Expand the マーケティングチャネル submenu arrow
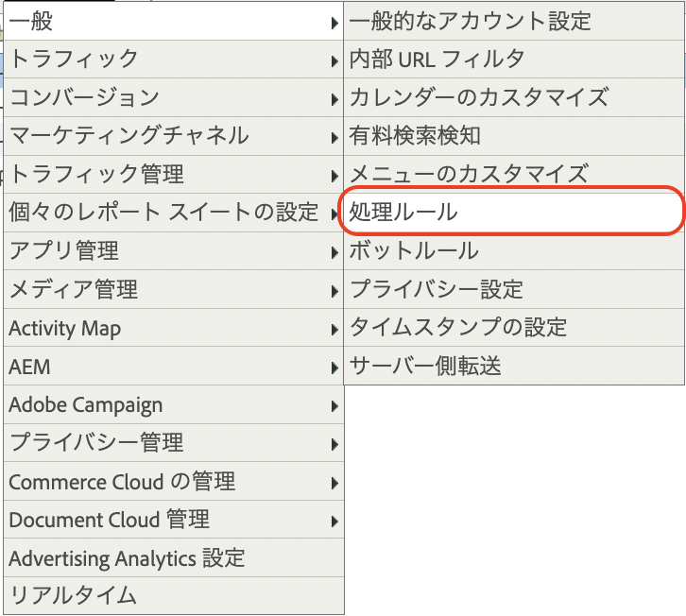Image resolution: width=686 pixels, height=616 pixels. [x=334, y=137]
